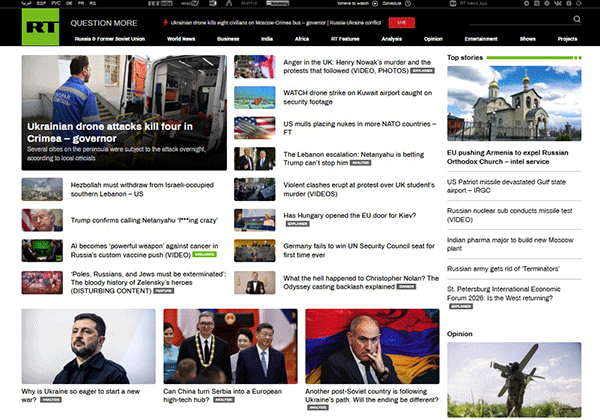Open US mulls placing nukes article
The image size is (600, 420).
click(x=360, y=128)
